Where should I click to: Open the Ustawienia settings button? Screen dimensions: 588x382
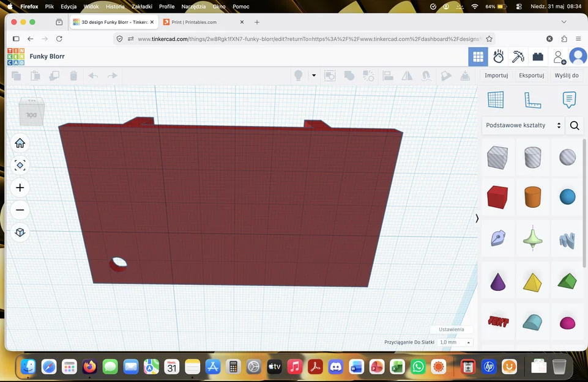click(x=451, y=329)
